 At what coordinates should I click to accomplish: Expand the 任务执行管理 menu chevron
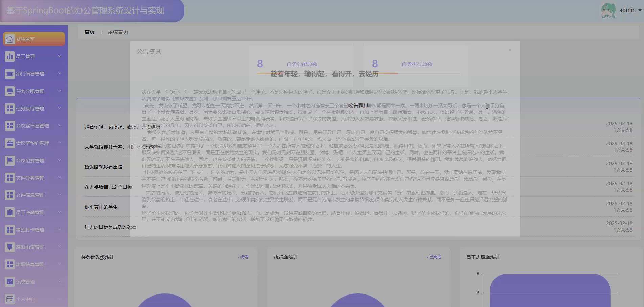point(60,108)
